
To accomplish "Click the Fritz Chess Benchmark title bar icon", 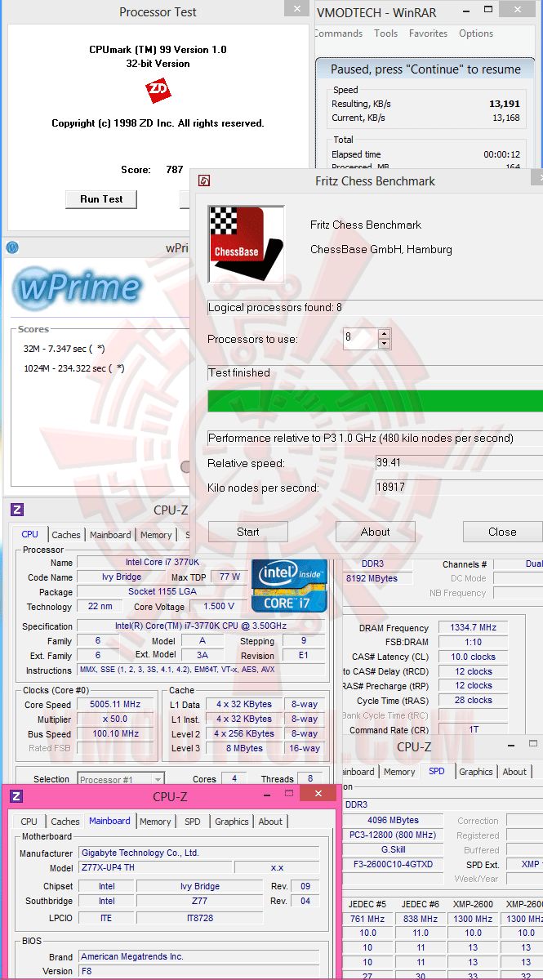I will click(x=205, y=181).
